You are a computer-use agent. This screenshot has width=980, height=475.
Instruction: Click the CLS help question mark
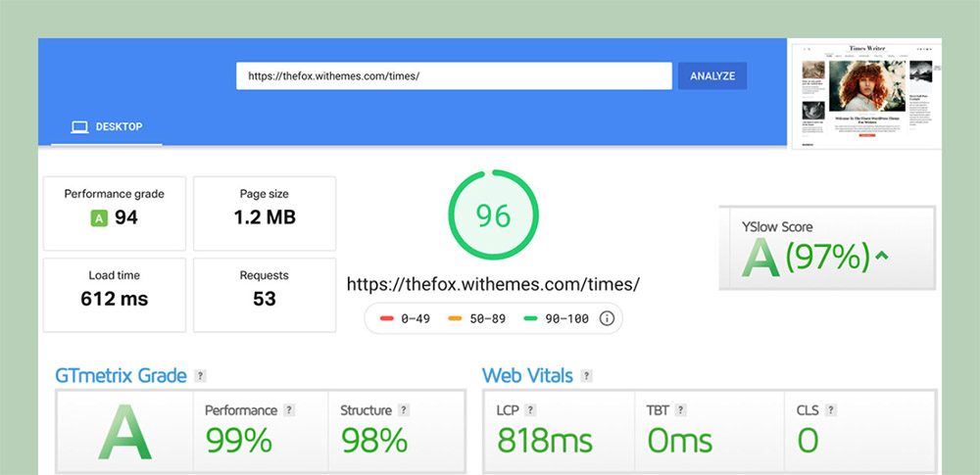(829, 410)
